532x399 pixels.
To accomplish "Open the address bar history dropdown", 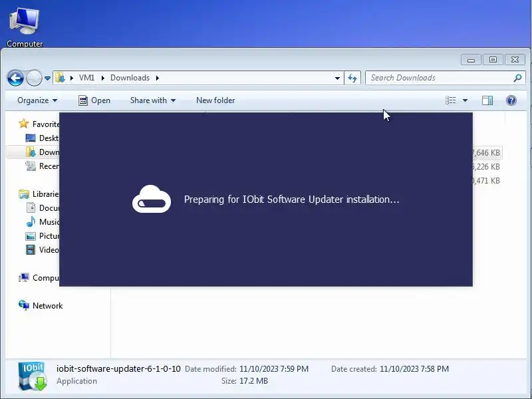I will (337, 78).
